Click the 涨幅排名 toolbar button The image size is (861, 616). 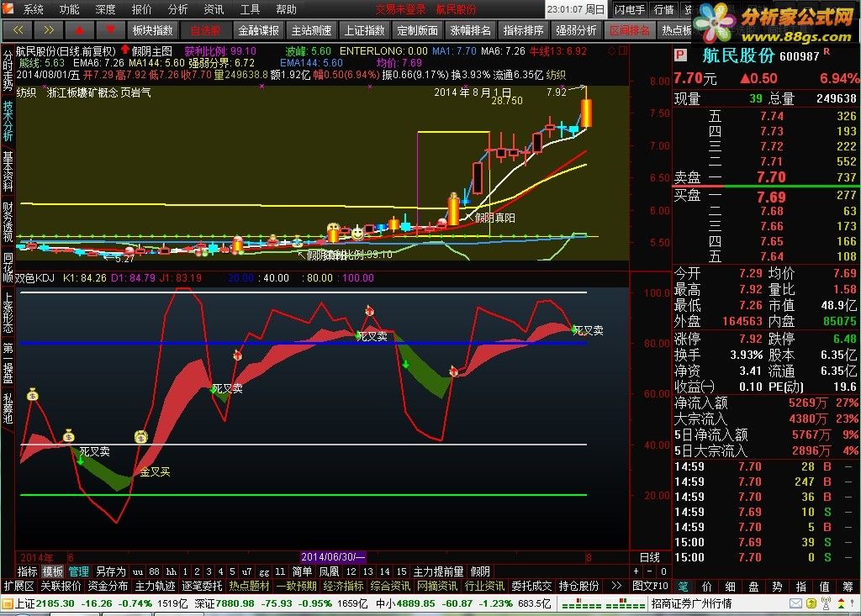pos(471,30)
